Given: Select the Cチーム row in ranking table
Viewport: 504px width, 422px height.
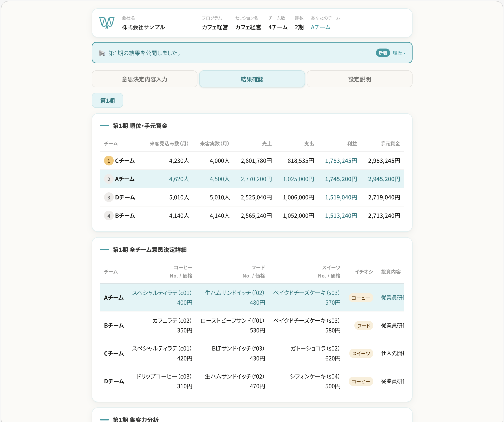Looking at the screenshot, I should tap(252, 161).
